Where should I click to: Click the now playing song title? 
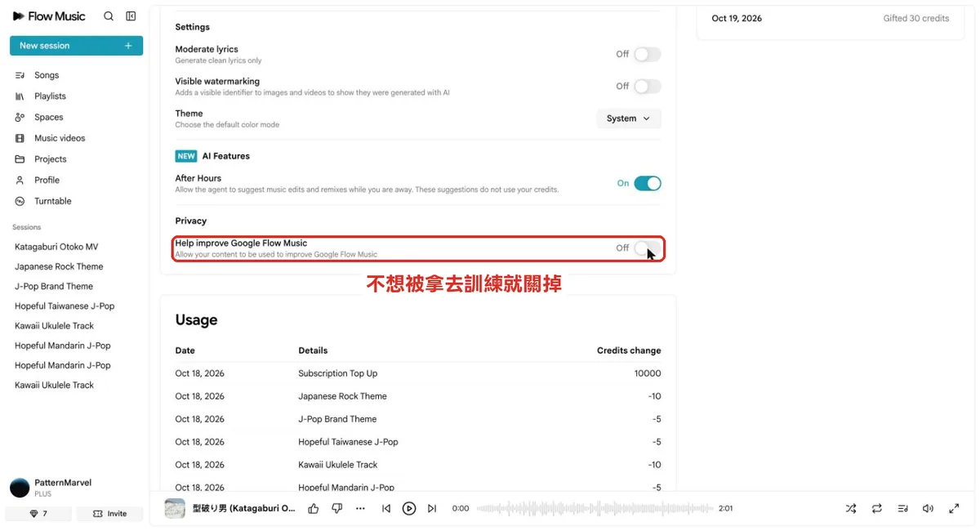243,508
